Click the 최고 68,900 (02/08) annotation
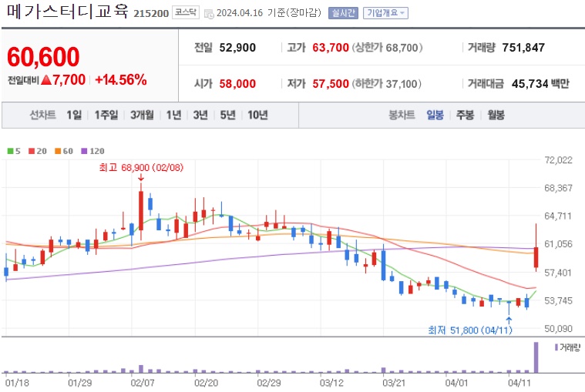 tap(141, 167)
